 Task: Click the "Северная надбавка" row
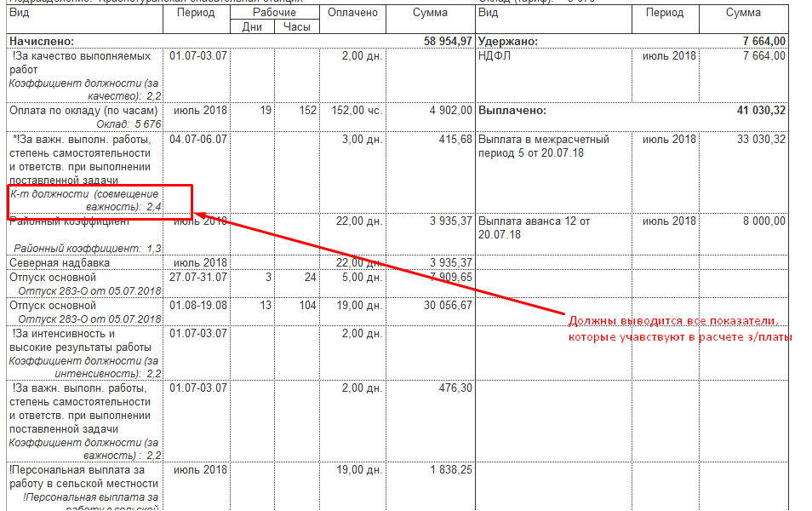[x=59, y=262]
